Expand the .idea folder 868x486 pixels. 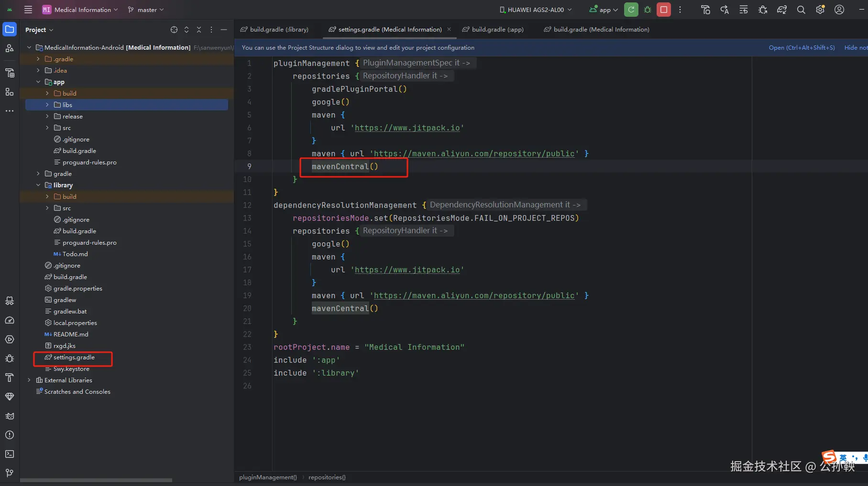(x=38, y=70)
